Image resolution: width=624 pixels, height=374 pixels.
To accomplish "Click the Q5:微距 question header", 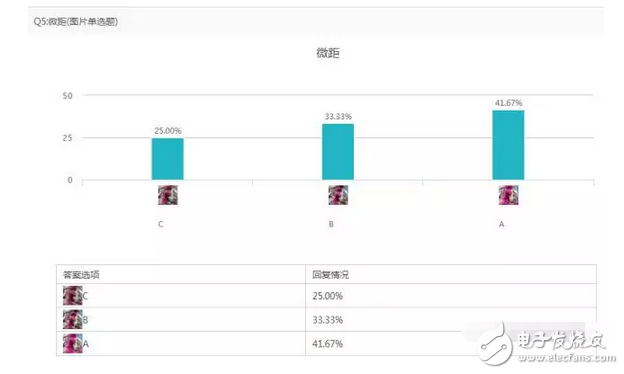I will (x=76, y=21).
